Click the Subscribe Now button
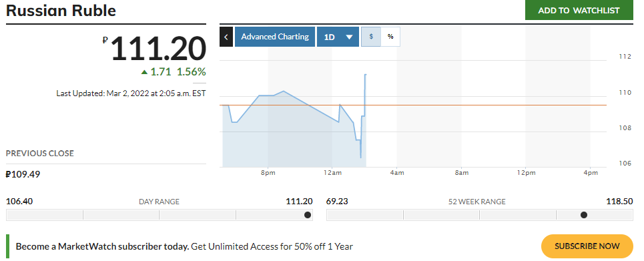The width and height of the screenshot is (644, 261). click(x=587, y=246)
